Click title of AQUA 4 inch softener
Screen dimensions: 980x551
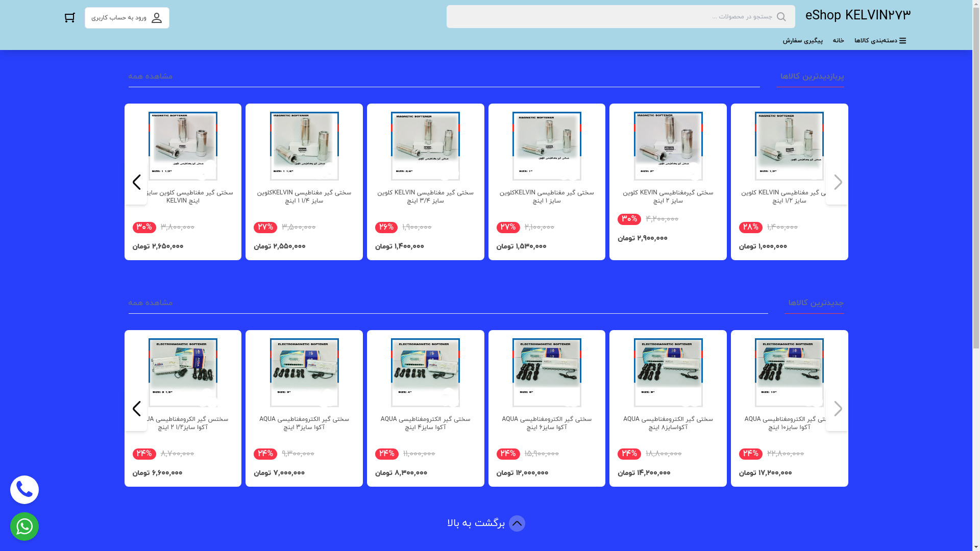point(425,423)
